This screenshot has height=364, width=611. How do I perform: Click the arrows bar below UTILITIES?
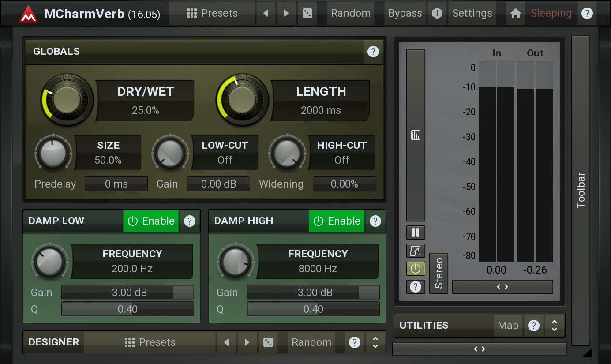480,349
